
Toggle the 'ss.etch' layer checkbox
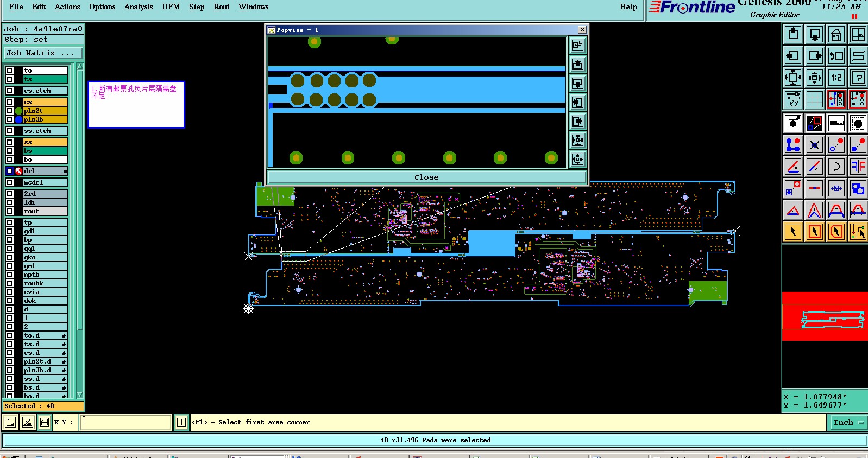pos(10,131)
